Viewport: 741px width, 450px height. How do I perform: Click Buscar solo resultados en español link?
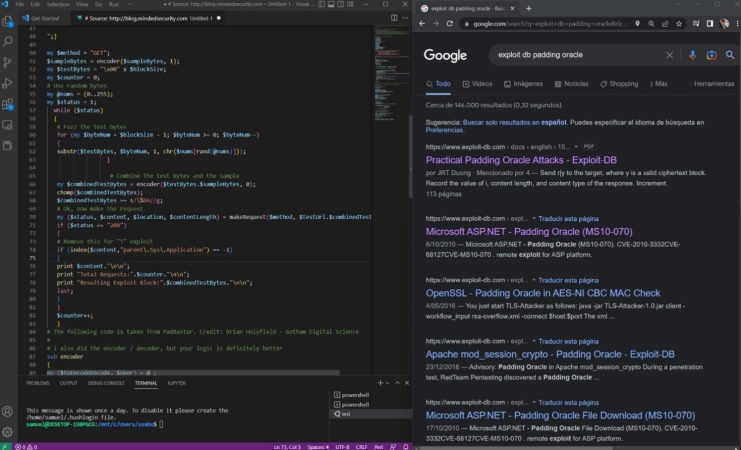pos(514,122)
